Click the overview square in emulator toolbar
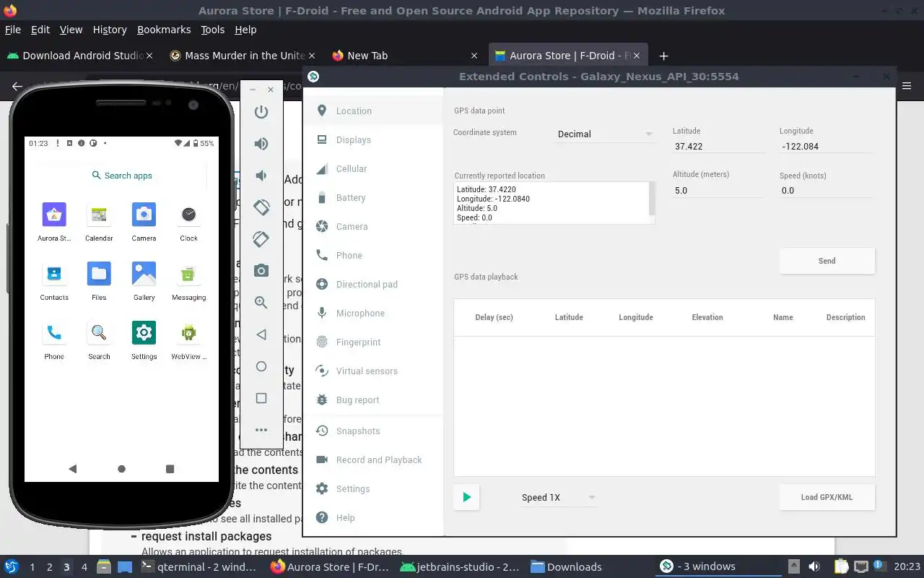The height and width of the screenshot is (578, 924). [x=261, y=398]
